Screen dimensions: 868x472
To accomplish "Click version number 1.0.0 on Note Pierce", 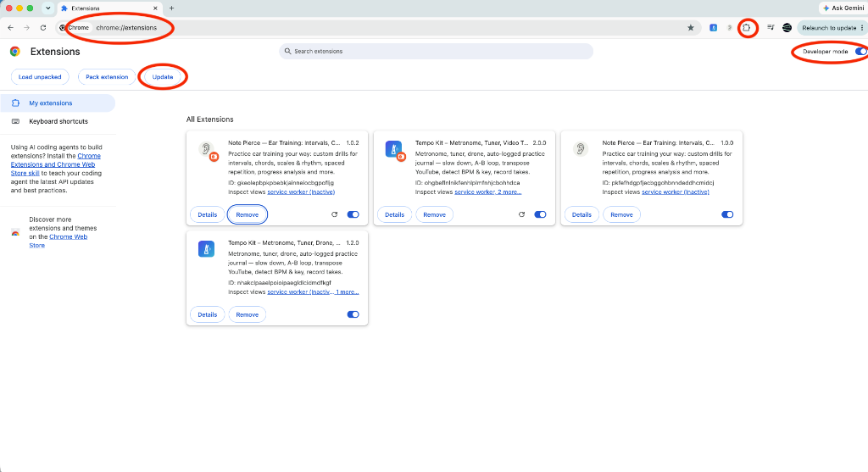I will 726,142.
